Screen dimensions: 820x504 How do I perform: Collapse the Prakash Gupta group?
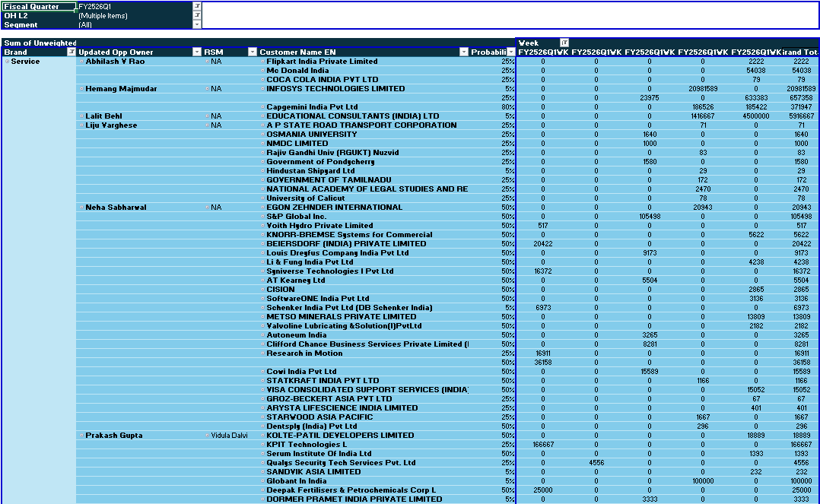tap(81, 435)
